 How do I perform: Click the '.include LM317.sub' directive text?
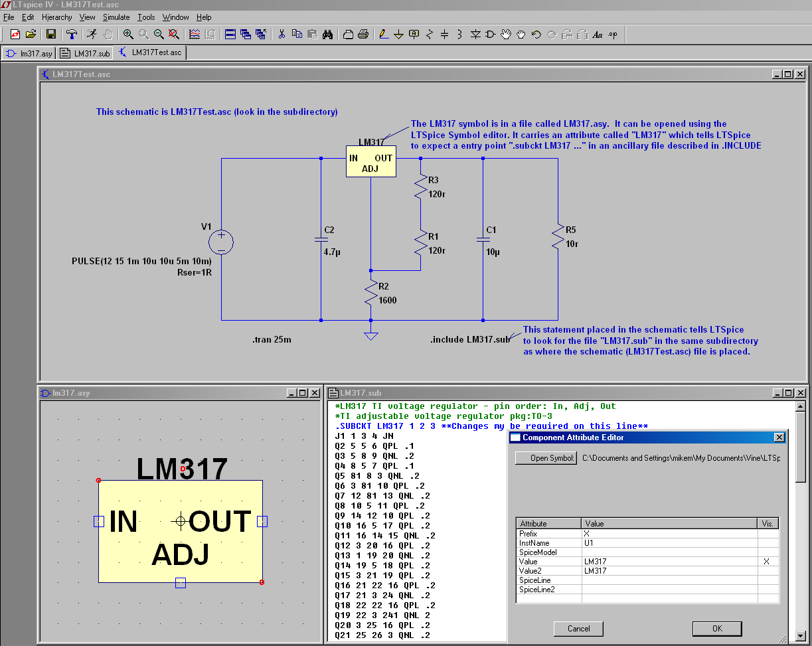pyautogui.click(x=471, y=340)
